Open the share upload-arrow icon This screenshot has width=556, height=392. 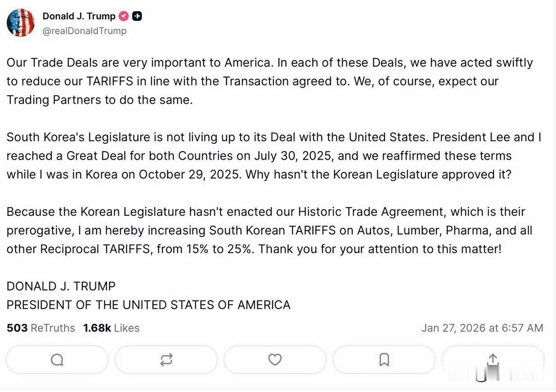pyautogui.click(x=493, y=359)
